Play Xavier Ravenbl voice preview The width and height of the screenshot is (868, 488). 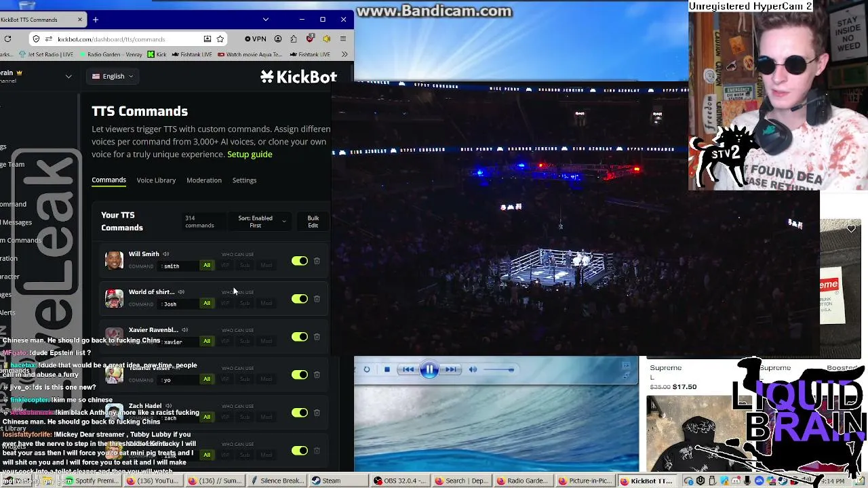coord(184,330)
